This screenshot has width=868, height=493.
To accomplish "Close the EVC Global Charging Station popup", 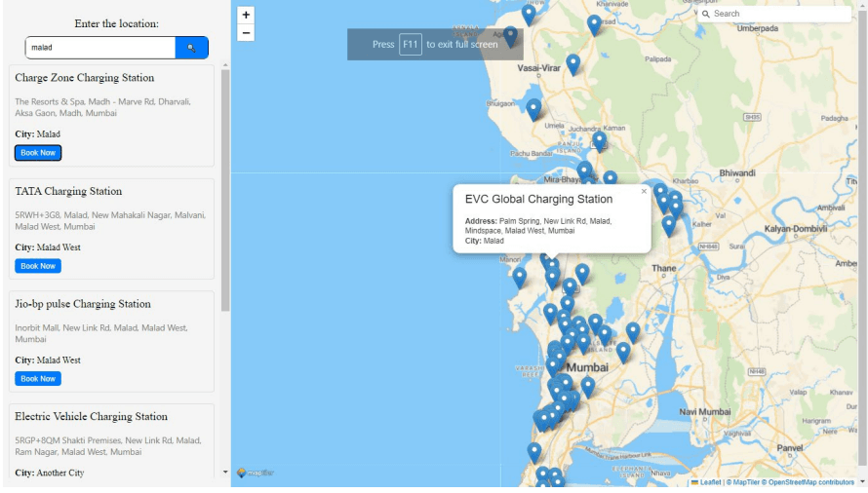I will (644, 191).
